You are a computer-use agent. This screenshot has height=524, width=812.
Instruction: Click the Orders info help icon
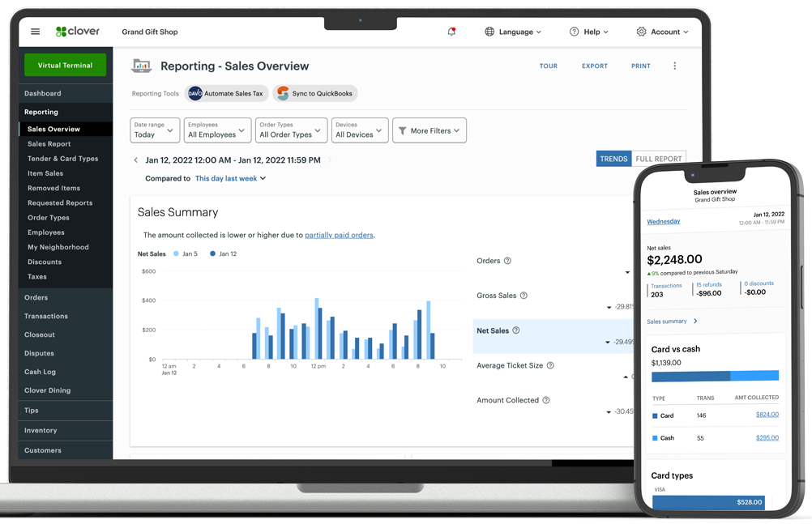pos(507,261)
